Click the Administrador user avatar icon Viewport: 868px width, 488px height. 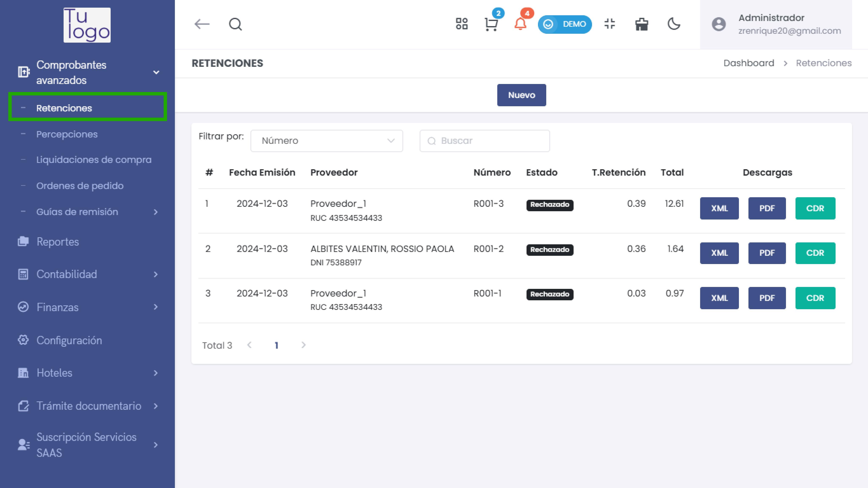718,24
